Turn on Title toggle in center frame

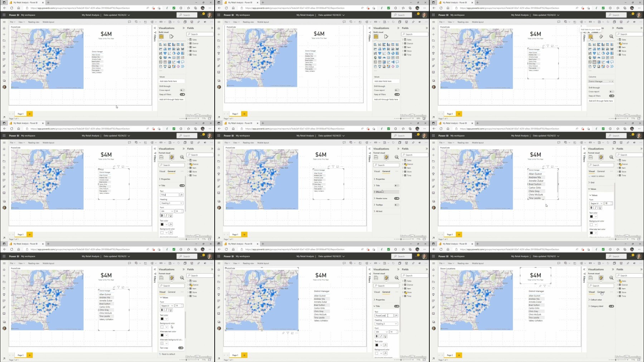point(397,185)
